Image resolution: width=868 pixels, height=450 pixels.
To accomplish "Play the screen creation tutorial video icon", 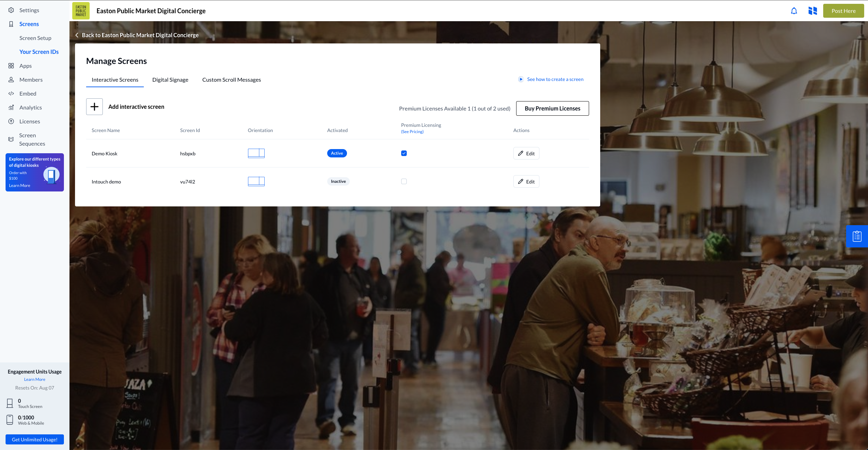I will [521, 79].
